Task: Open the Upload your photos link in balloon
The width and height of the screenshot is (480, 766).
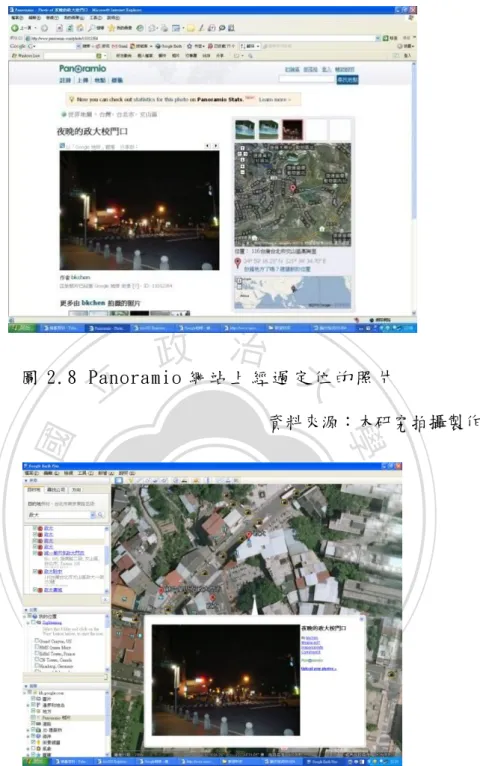Action: tap(318, 668)
